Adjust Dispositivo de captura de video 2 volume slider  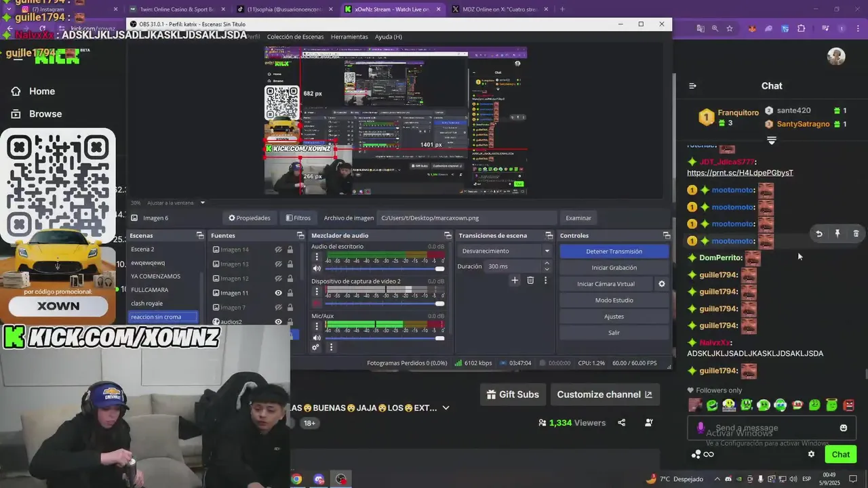pos(384,303)
